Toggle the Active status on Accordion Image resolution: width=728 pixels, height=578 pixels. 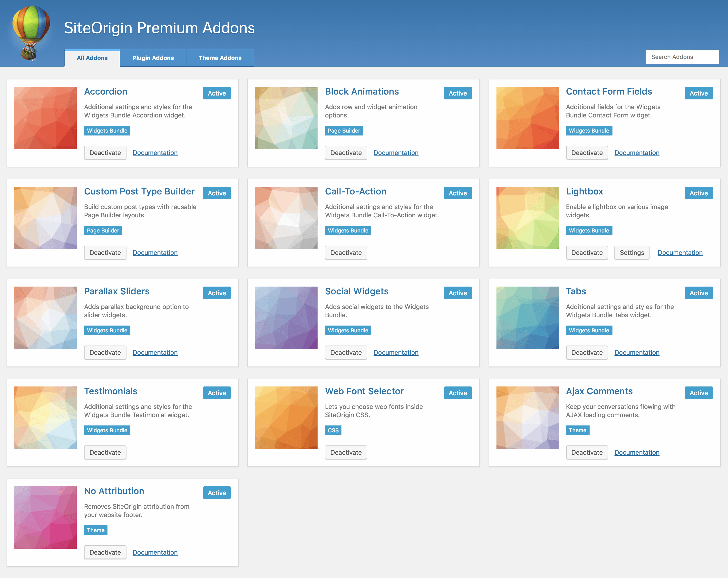pos(216,93)
